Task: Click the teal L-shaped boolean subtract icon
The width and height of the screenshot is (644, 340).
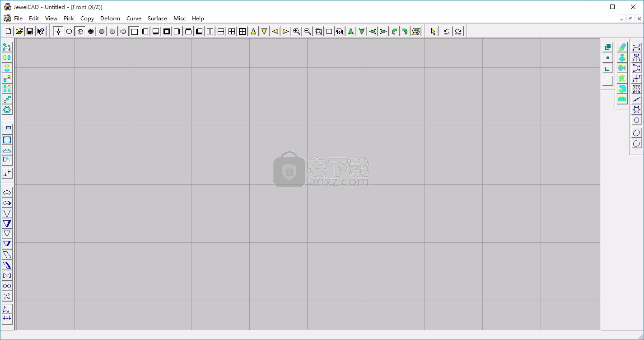Action: coord(607,69)
